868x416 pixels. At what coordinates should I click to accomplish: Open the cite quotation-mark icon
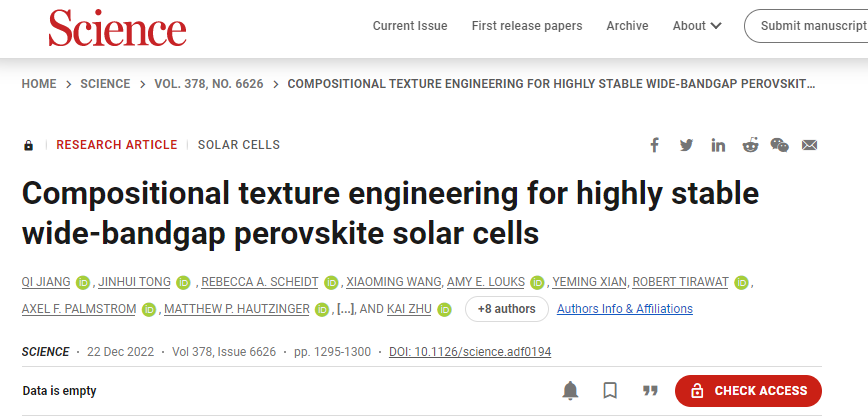click(x=650, y=391)
